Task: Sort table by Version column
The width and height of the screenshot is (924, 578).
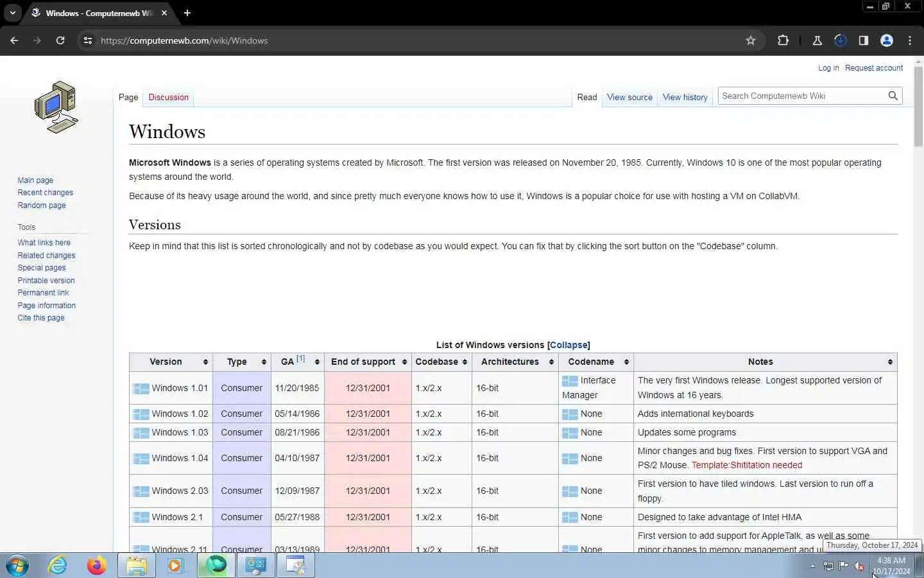Action: (x=205, y=362)
